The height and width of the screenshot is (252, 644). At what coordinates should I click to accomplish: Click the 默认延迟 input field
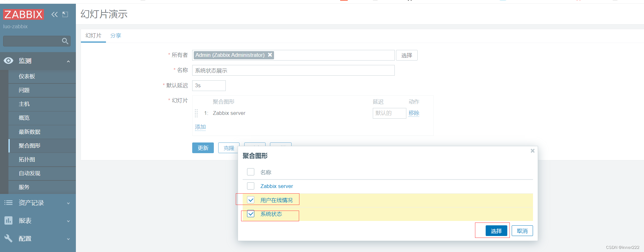(209, 85)
